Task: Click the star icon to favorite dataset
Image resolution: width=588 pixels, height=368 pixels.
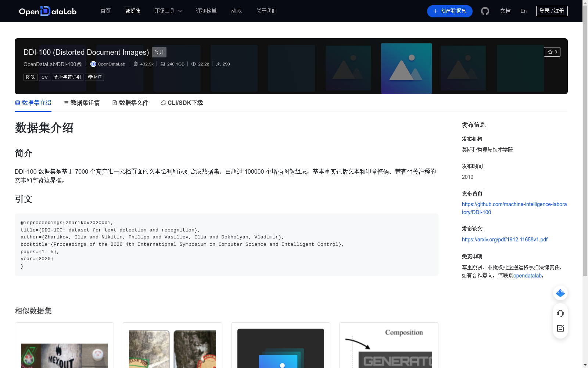Action: [x=550, y=52]
